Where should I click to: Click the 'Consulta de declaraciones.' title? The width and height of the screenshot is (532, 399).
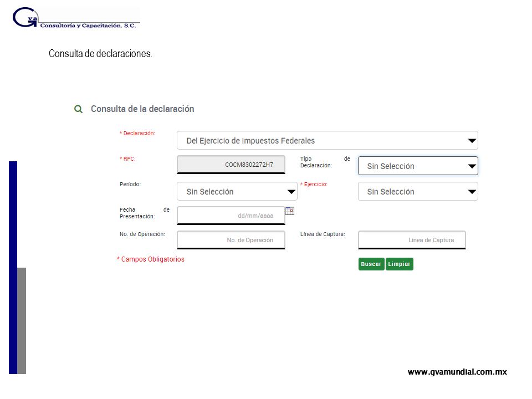pos(100,54)
